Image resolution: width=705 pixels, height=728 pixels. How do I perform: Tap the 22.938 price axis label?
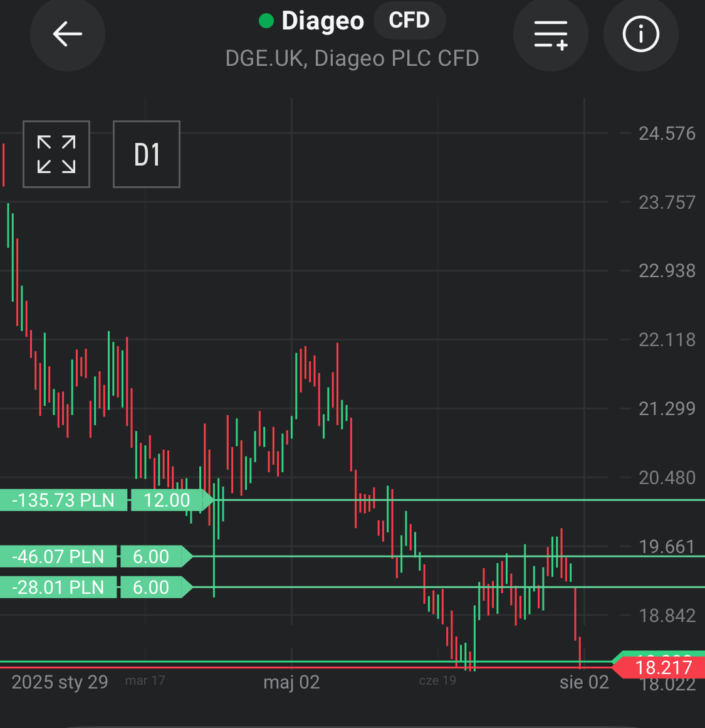point(667,271)
